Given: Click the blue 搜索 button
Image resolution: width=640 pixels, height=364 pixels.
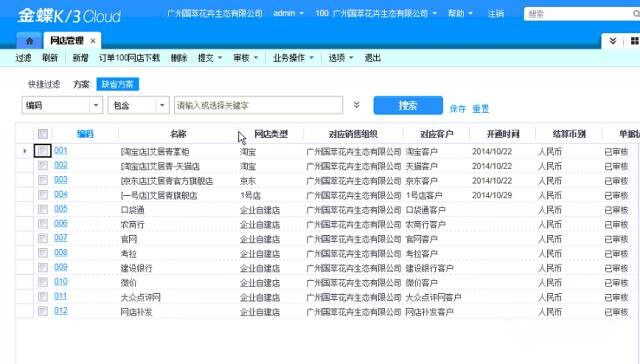Looking at the screenshot, I should pos(408,105).
